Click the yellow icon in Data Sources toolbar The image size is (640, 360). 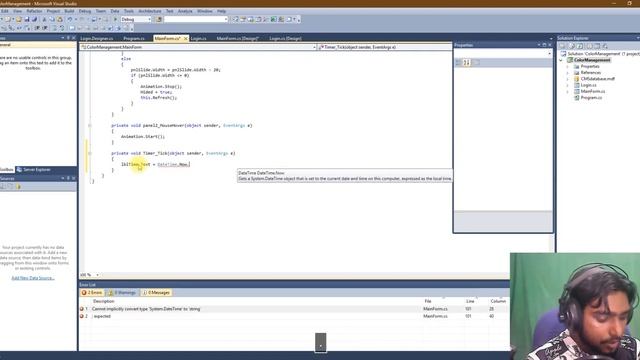[18, 187]
